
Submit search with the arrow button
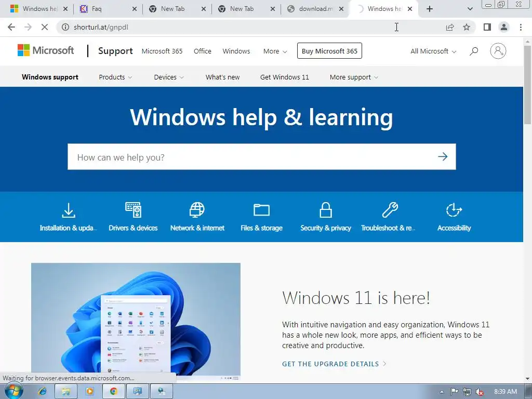click(x=443, y=156)
